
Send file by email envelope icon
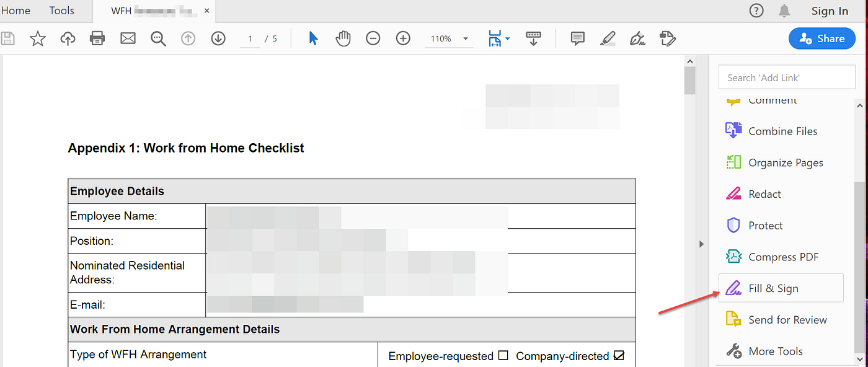(128, 38)
